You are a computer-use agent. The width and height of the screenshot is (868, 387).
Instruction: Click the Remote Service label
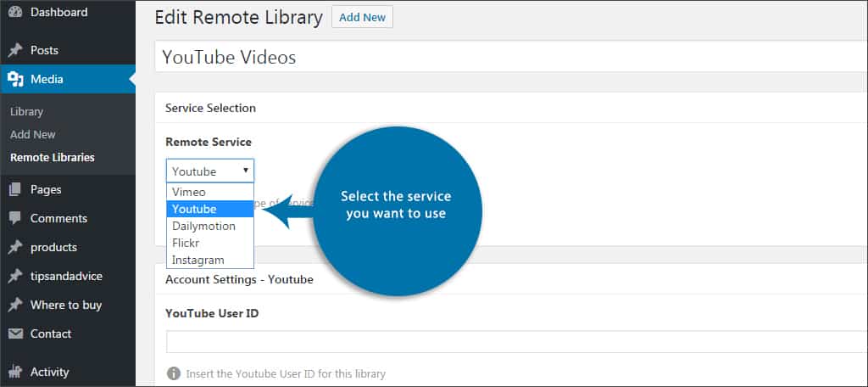(209, 143)
